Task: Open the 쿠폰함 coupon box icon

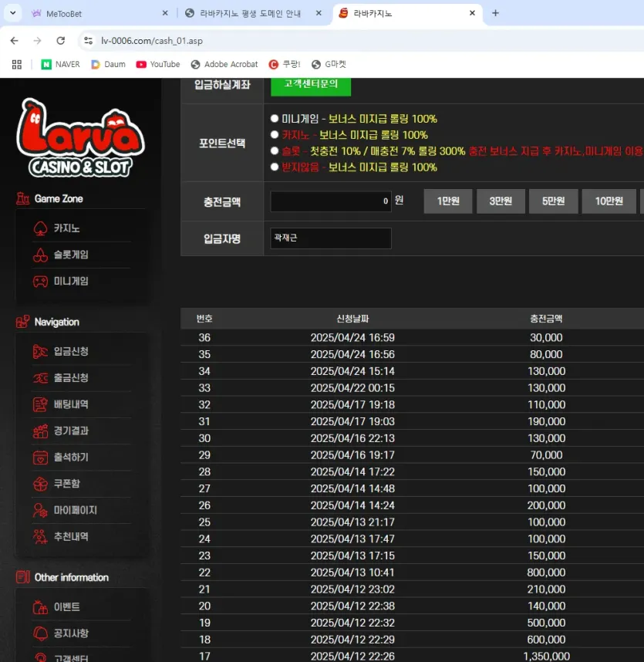Action: 40,484
